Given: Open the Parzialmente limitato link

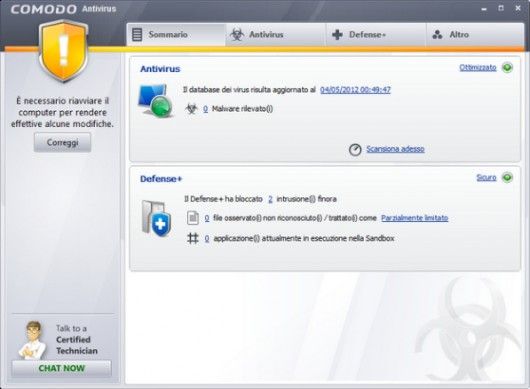Looking at the screenshot, I should [414, 218].
